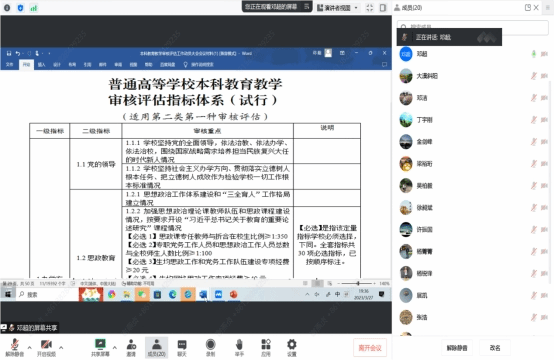Screen dimensions: 554x360
Task: Toggle 大漠斜阳's muted microphone icon
Action: point(534,76)
